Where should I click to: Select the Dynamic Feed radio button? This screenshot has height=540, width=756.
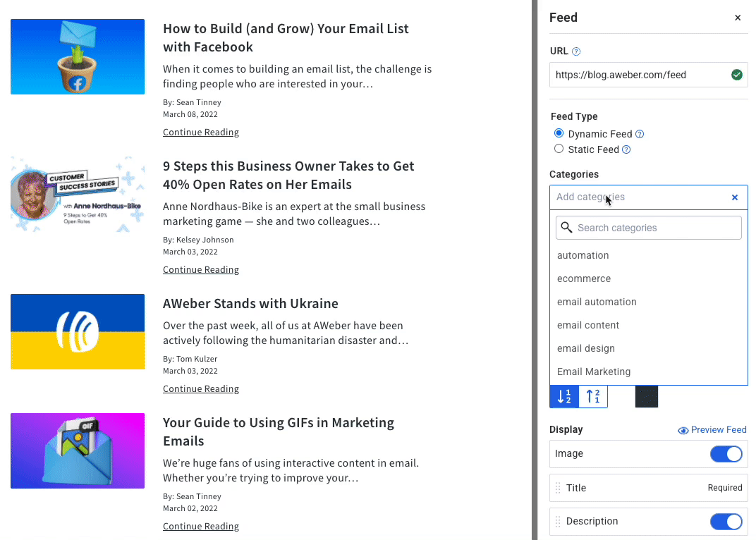[559, 133]
